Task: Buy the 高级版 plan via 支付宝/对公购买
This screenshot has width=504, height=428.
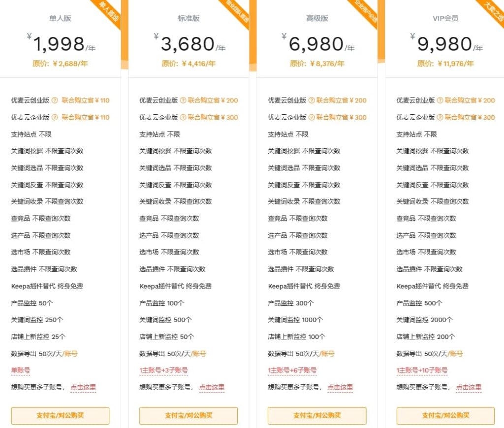Action: click(x=317, y=416)
